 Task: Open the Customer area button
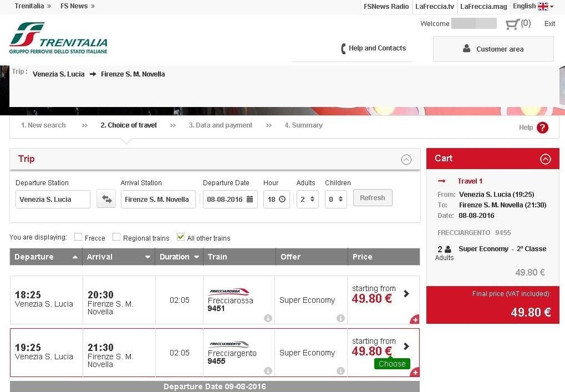coord(493,49)
